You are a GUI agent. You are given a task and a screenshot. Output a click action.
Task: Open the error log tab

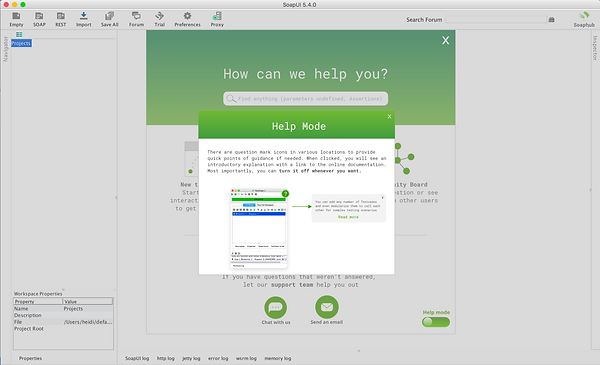tap(218, 358)
